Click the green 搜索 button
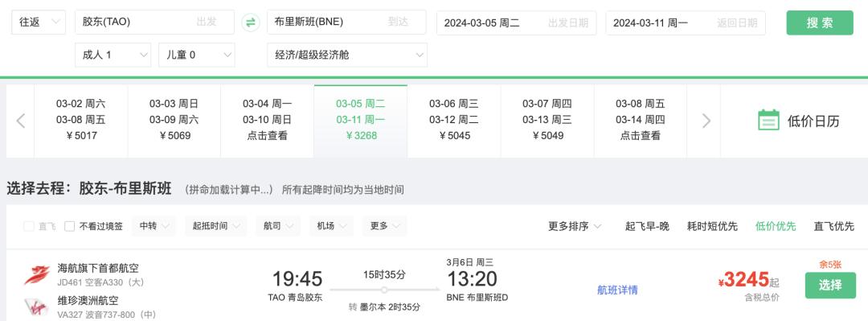 click(x=820, y=23)
